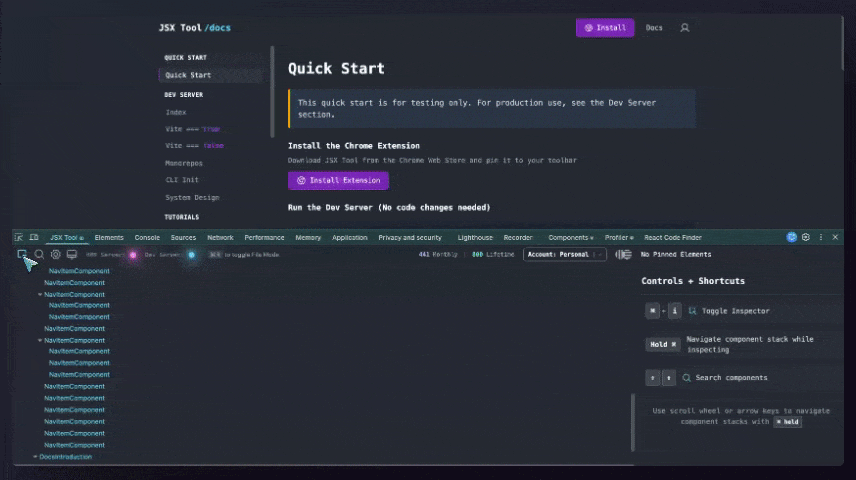Toggle the Dev Server status indicator
Screen dimensions: 856x480
coord(191,255)
